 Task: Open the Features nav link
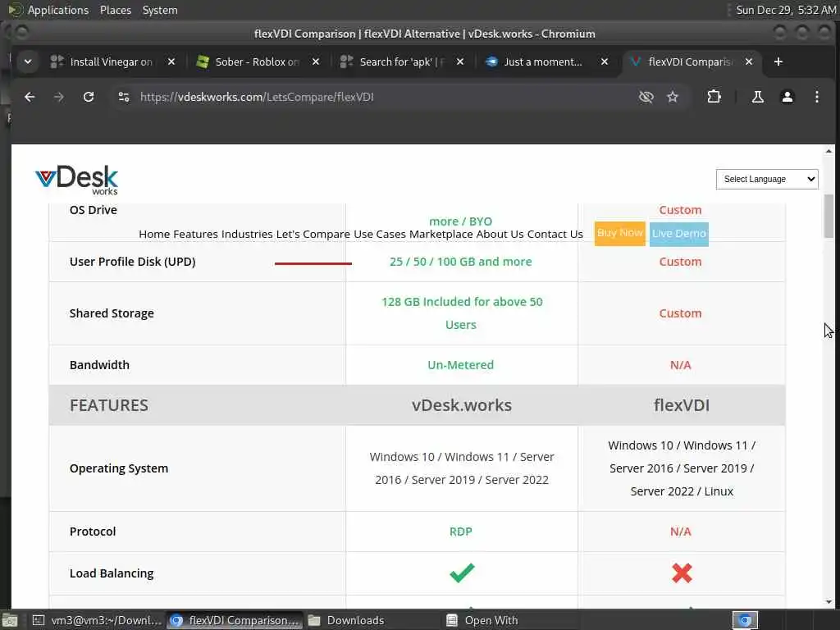195,234
